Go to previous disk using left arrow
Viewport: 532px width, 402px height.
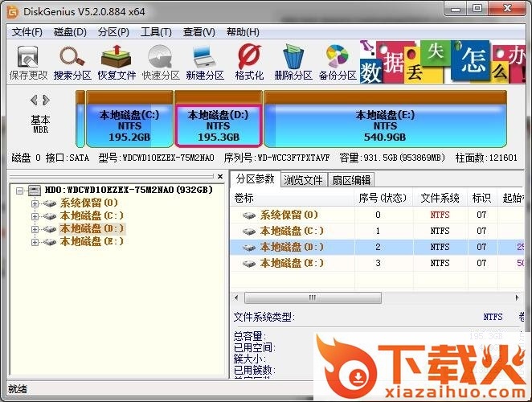pyautogui.click(x=34, y=100)
